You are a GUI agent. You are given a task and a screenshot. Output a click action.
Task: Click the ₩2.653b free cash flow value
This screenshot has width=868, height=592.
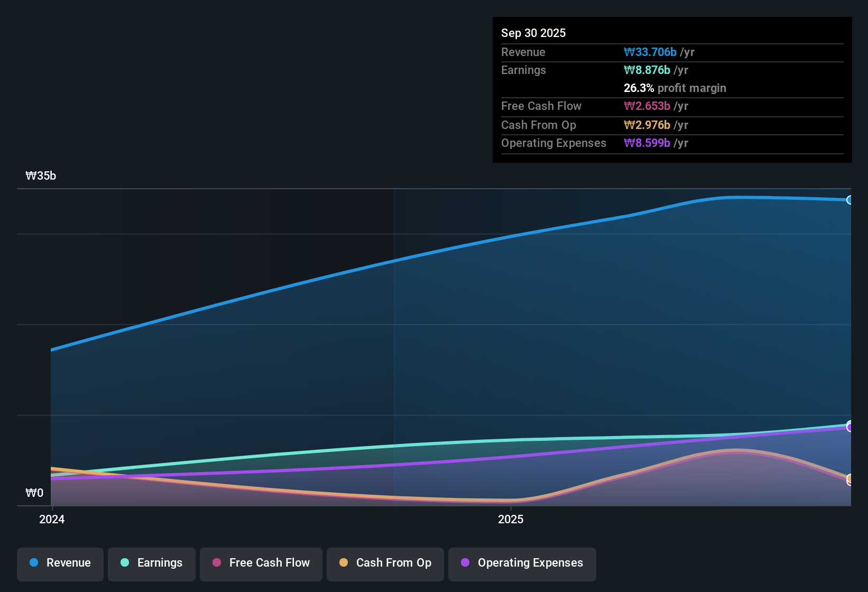(x=647, y=106)
